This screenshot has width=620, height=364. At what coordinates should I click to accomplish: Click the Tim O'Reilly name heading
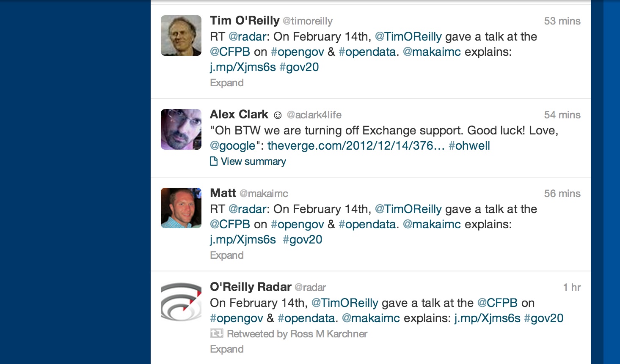pos(245,21)
